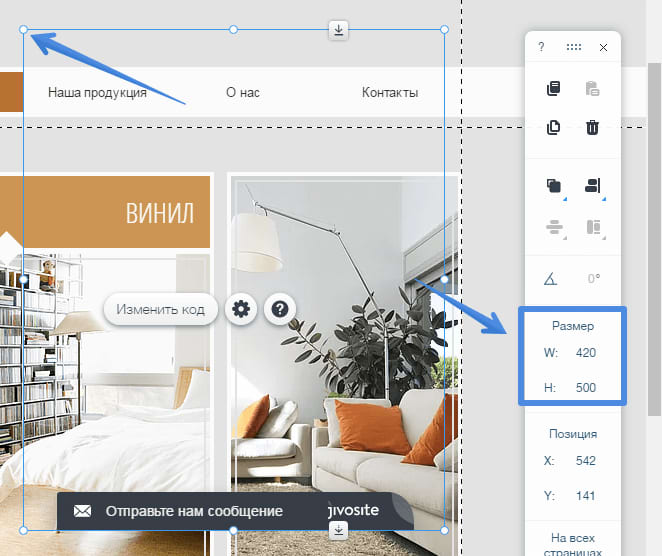This screenshot has width=662, height=556.
Task: Delete element with the trash icon
Action: (592, 127)
